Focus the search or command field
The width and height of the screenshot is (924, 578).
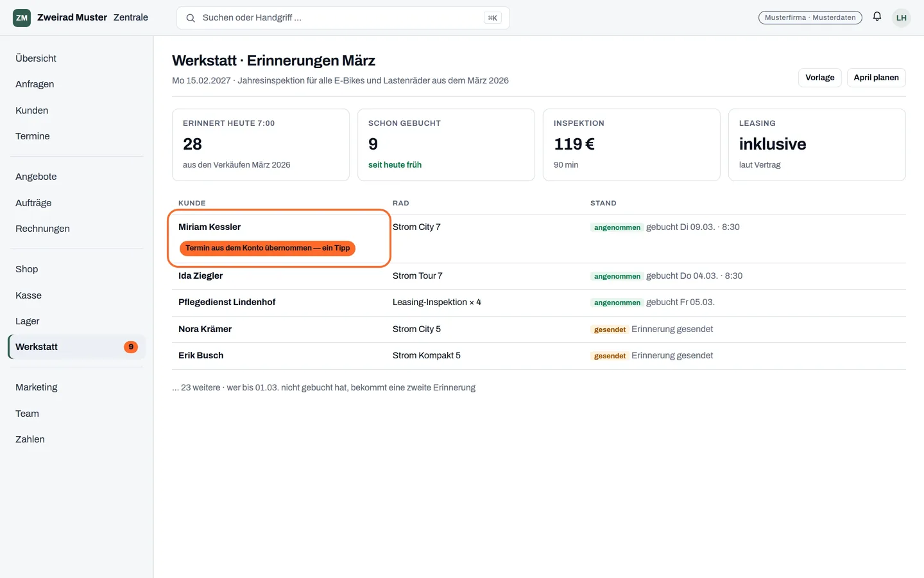point(343,18)
